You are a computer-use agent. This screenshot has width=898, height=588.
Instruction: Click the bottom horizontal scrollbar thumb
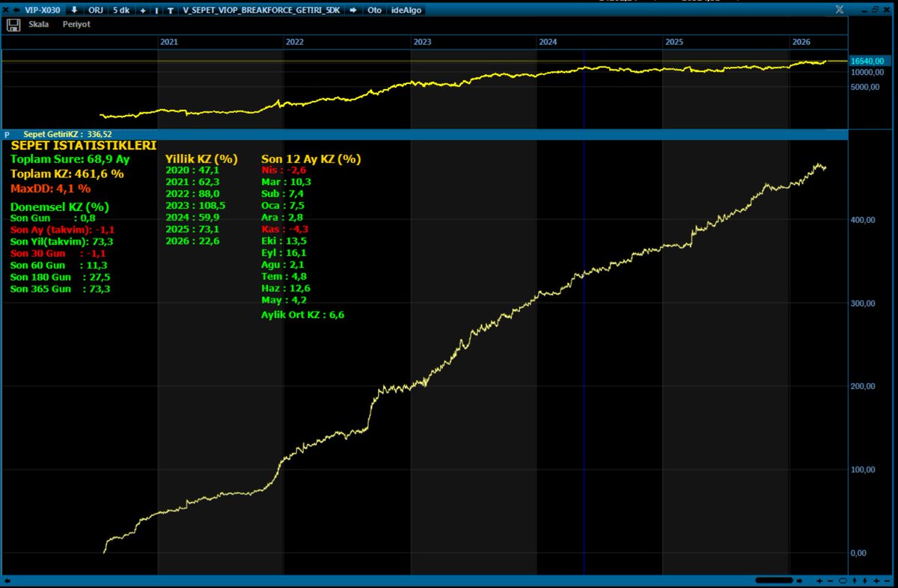pyautogui.click(x=775, y=581)
